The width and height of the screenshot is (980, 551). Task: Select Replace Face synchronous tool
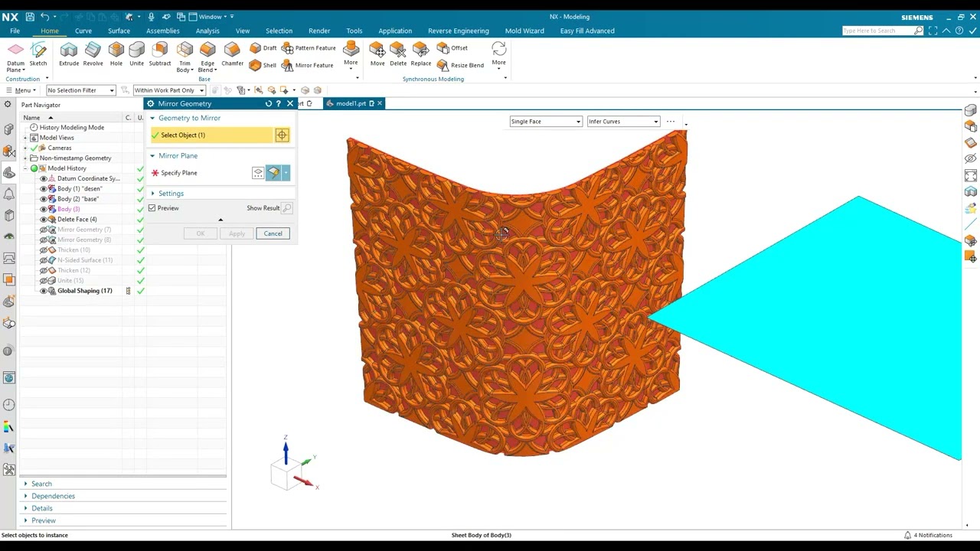[x=421, y=54]
